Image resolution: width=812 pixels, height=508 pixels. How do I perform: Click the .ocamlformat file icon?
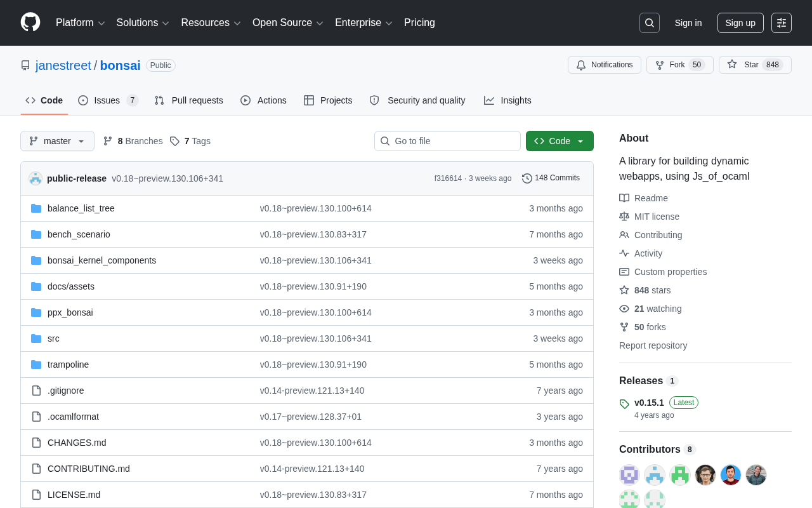[x=36, y=417]
